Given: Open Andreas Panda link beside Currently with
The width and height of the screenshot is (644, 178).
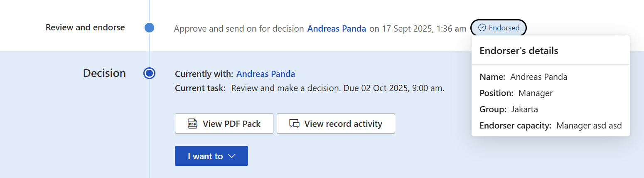Looking at the screenshot, I should pyautogui.click(x=265, y=74).
